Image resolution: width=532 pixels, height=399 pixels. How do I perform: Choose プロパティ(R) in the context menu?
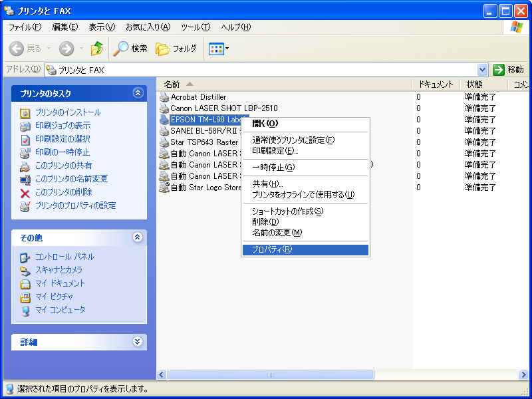tap(305, 250)
